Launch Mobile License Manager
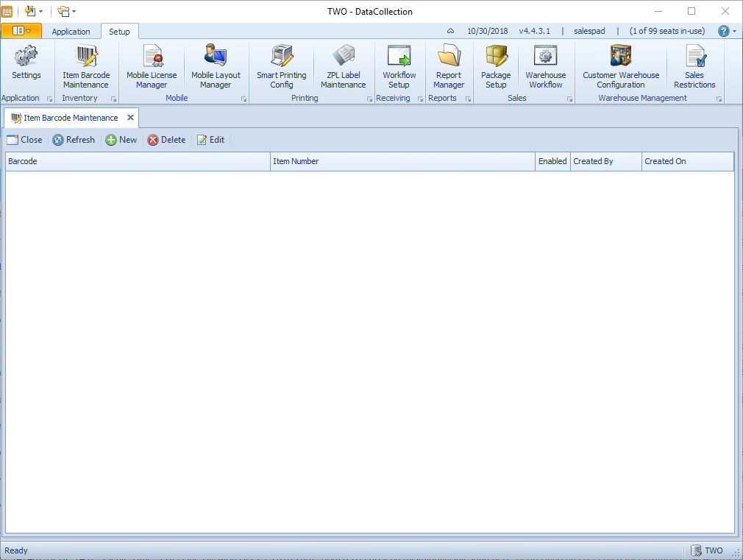 [x=152, y=66]
